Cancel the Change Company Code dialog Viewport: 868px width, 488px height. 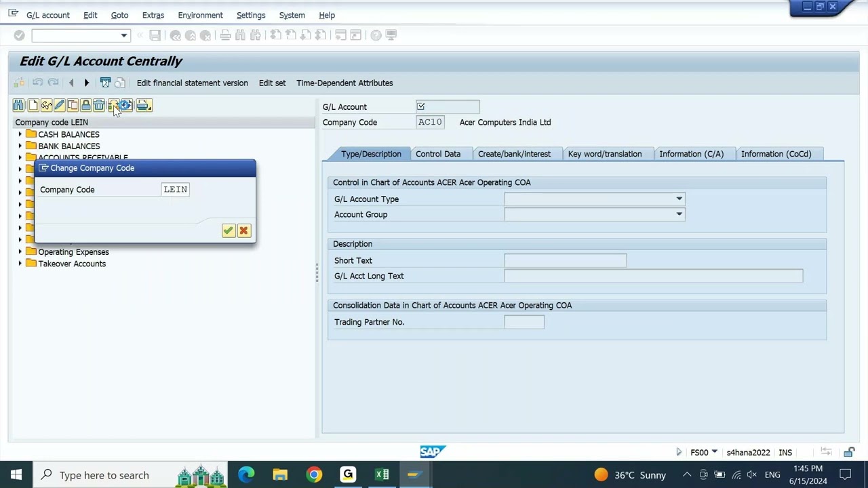243,231
